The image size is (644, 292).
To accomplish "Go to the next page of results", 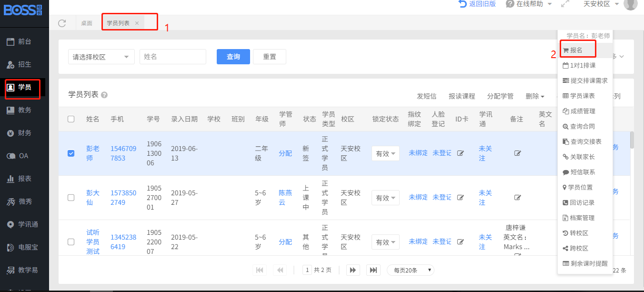I will coord(352,270).
